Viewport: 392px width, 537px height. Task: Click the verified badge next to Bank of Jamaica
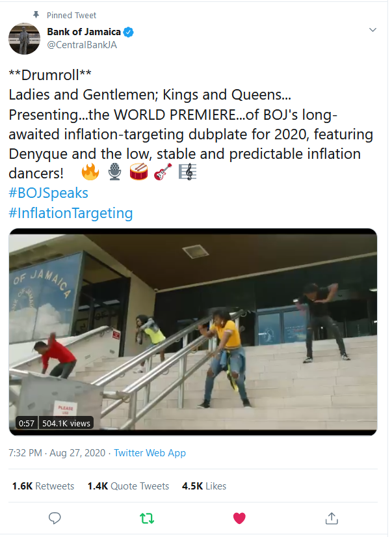coord(129,31)
